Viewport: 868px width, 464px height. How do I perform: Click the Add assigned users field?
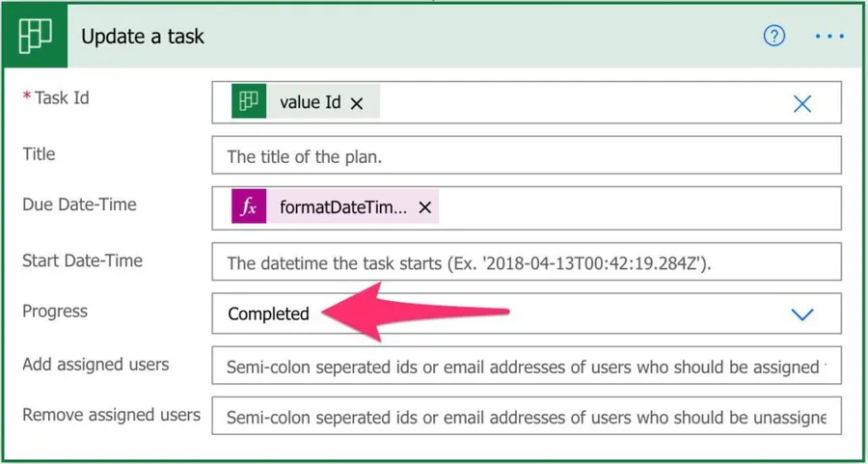coord(526,367)
